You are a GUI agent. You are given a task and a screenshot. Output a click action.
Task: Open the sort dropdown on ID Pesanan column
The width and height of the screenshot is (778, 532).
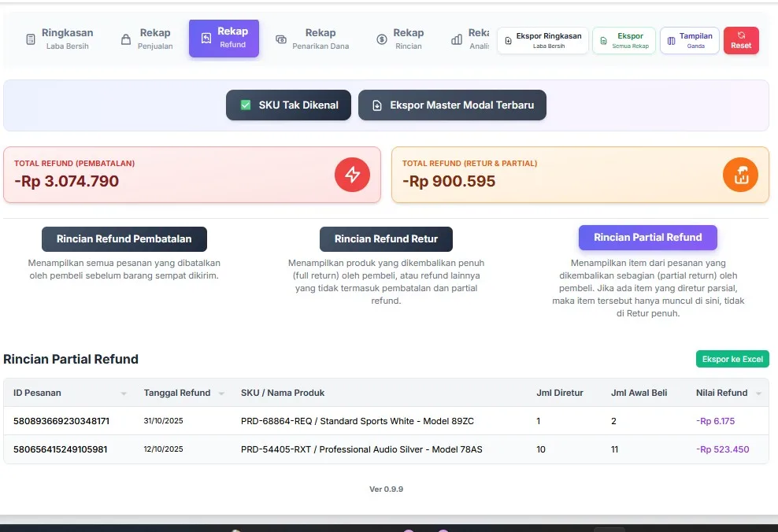[x=124, y=393]
